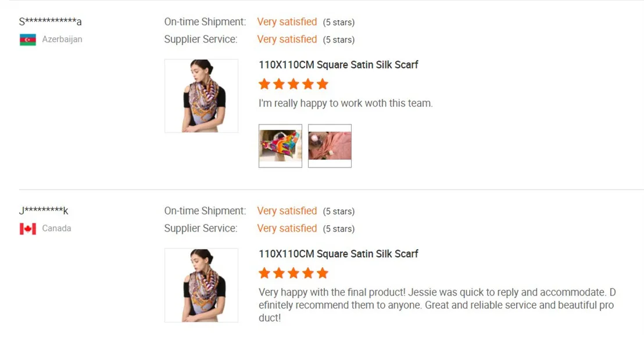Click the five-star rating in the Canada review
This screenshot has height=338, width=644.
click(293, 273)
